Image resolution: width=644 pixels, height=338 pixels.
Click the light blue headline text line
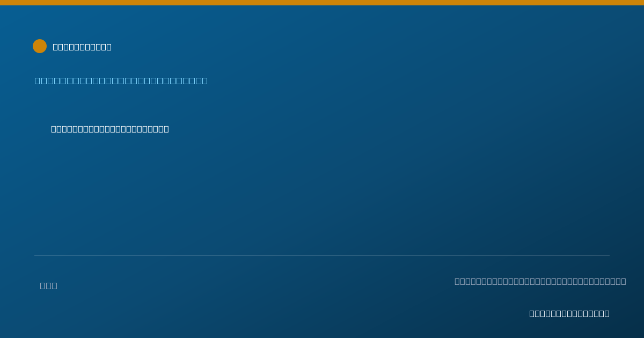tap(121, 80)
